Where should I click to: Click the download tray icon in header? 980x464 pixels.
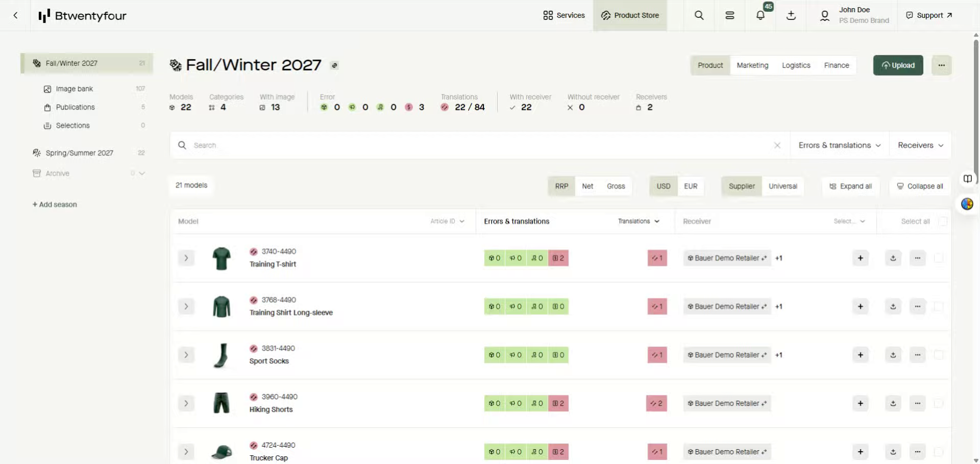pos(791,15)
